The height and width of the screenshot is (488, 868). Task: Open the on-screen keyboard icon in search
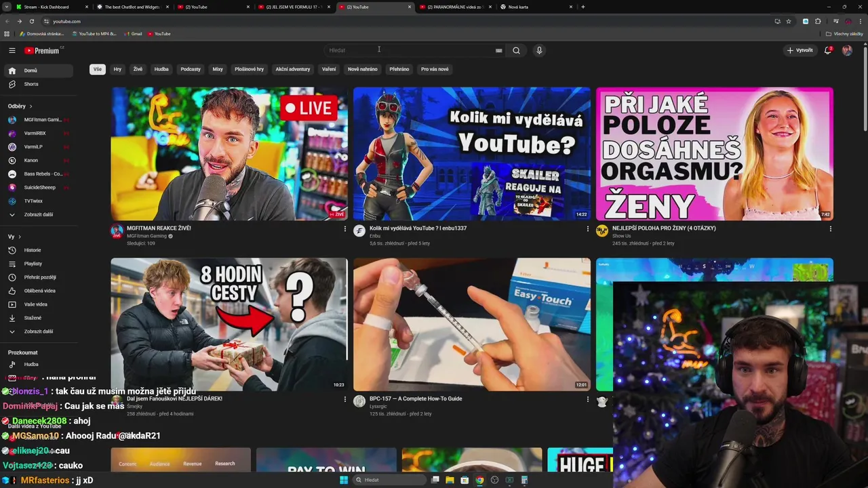pos(498,50)
